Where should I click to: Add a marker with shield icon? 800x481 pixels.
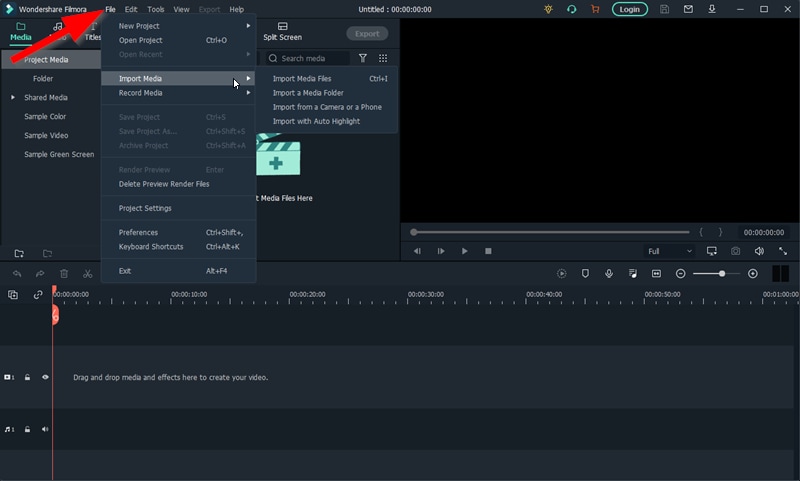tap(585, 274)
